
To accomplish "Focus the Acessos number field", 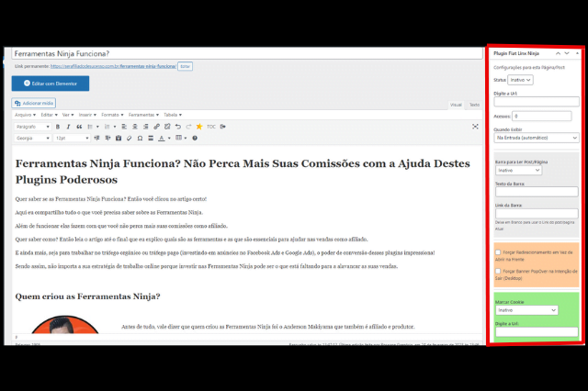I will coord(542,116).
